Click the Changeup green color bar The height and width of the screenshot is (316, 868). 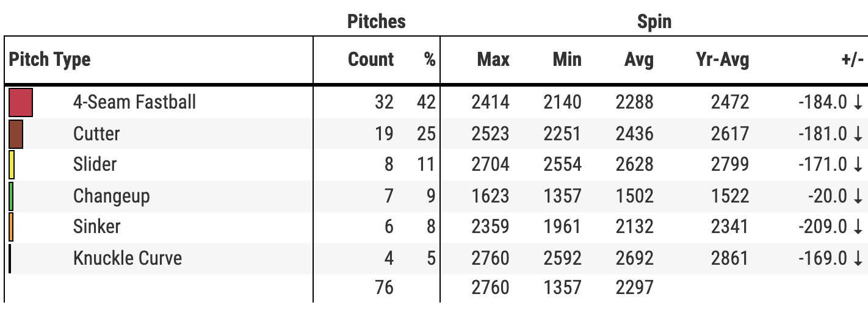[11, 196]
